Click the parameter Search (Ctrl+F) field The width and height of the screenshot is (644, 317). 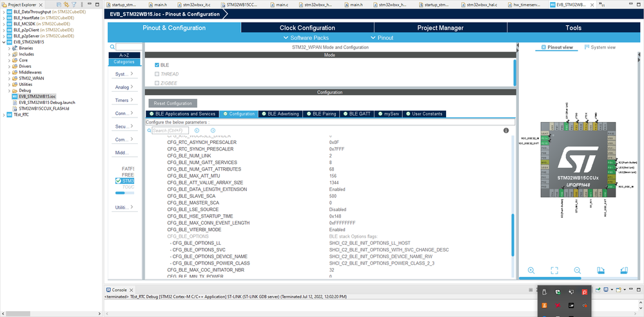(x=170, y=130)
